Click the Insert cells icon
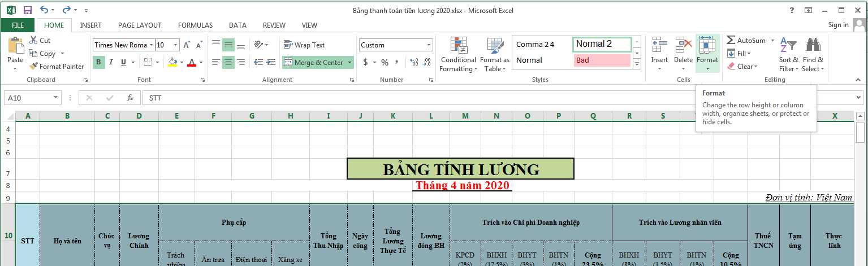 click(x=659, y=45)
